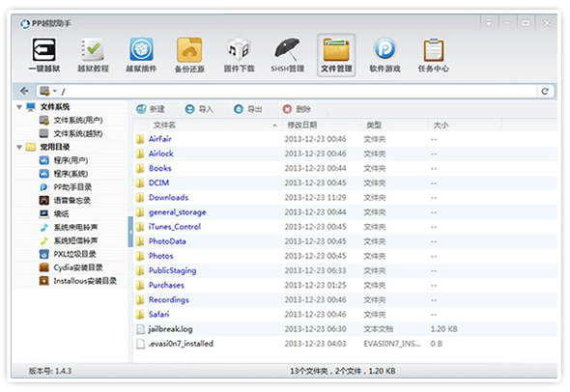Click the 导出 export button
The height and width of the screenshot is (392, 570).
(x=248, y=109)
